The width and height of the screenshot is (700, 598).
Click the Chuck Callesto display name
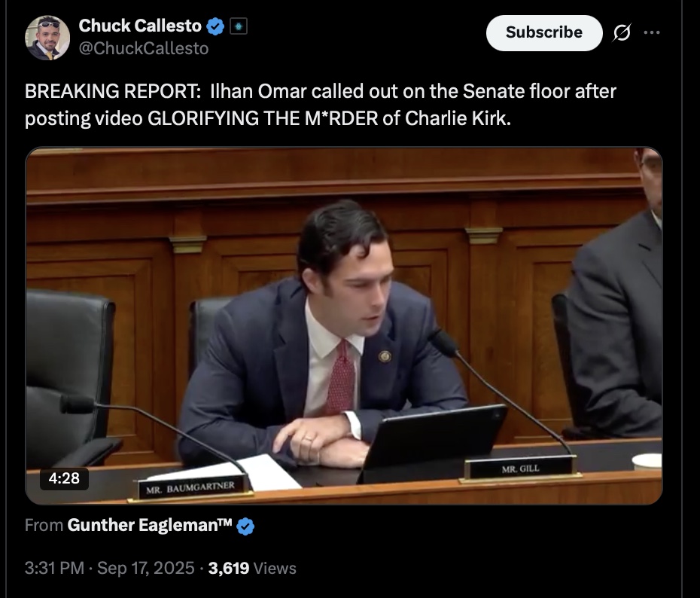[x=140, y=26]
